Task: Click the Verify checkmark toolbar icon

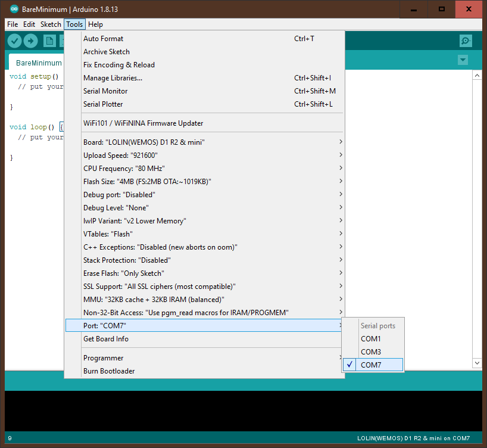Action: pyautogui.click(x=14, y=41)
